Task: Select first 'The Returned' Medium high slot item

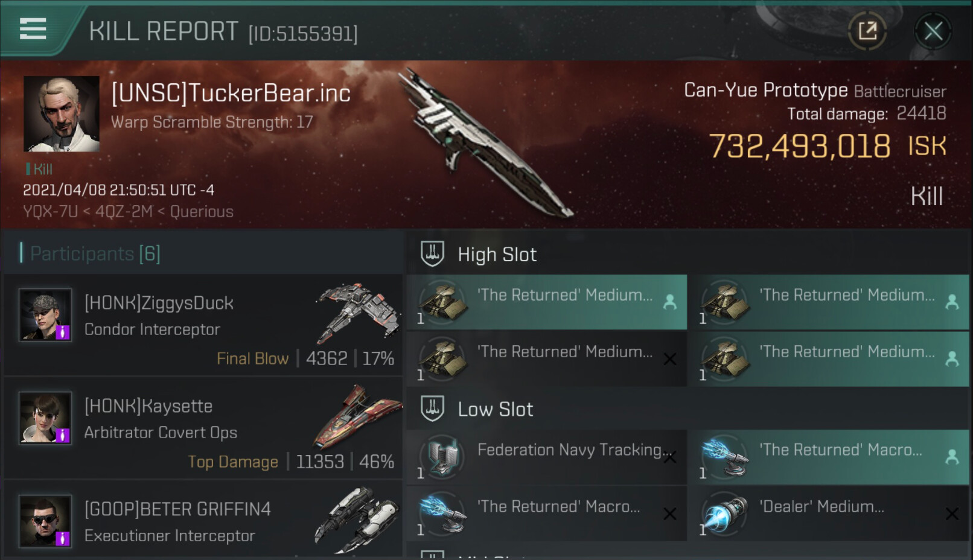Action: point(547,302)
